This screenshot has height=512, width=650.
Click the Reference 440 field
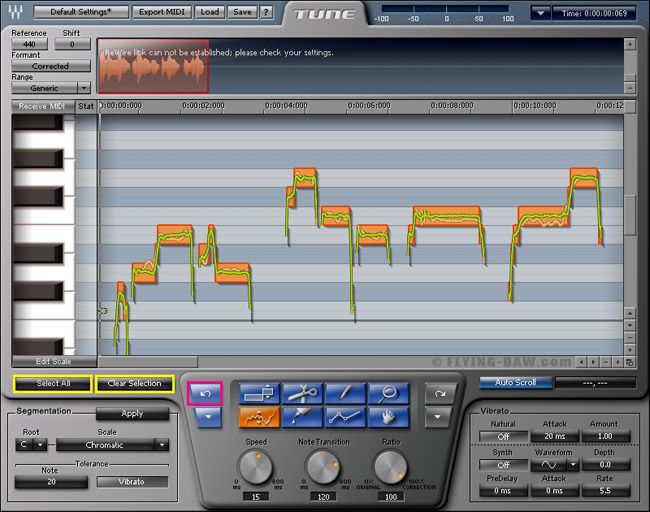coord(29,44)
